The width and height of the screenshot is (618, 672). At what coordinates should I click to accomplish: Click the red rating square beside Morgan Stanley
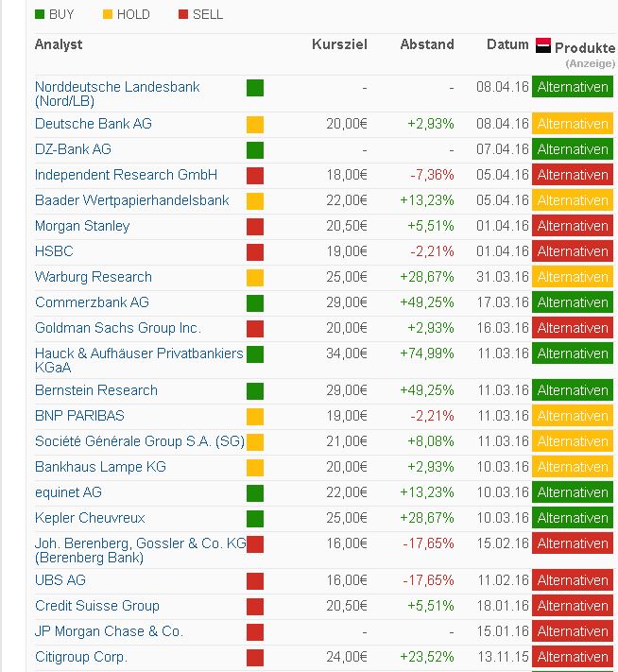[254, 227]
